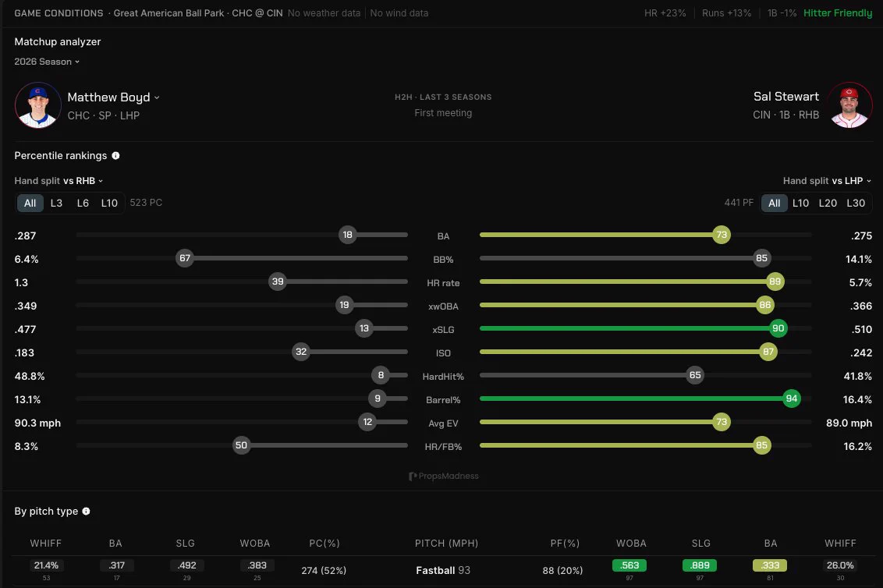This screenshot has width=883, height=588.
Task: Click the pitcher fastball WHIFF value 21.4%
Action: tap(46, 565)
